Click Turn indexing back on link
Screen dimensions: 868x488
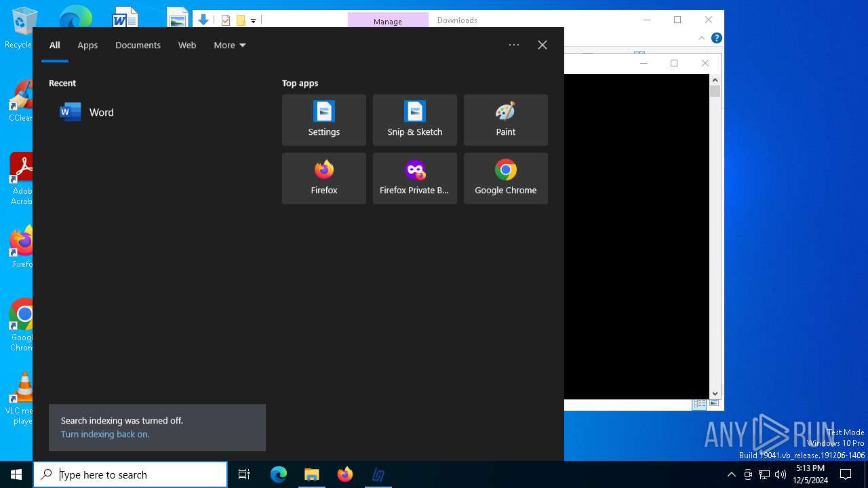[105, 434]
